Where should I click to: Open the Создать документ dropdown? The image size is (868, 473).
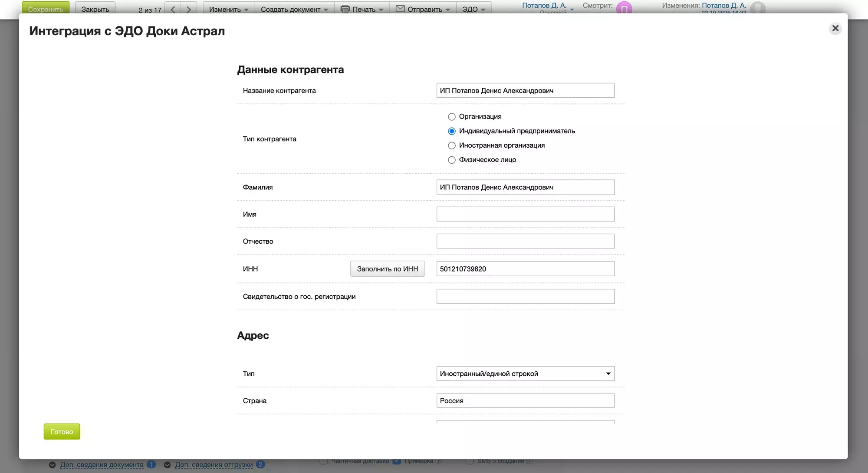coord(294,9)
